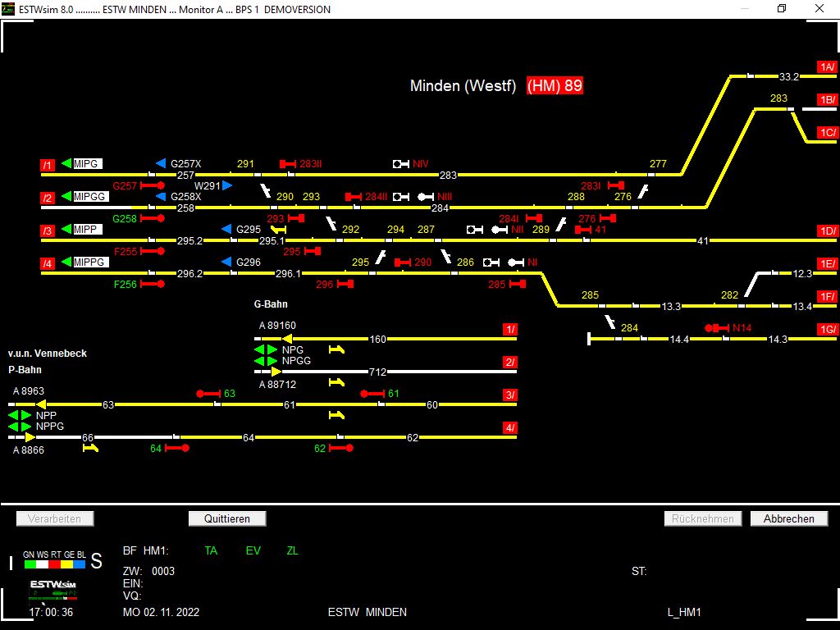Click the Abbrechen button
The width and height of the screenshot is (840, 630).
[x=788, y=518]
